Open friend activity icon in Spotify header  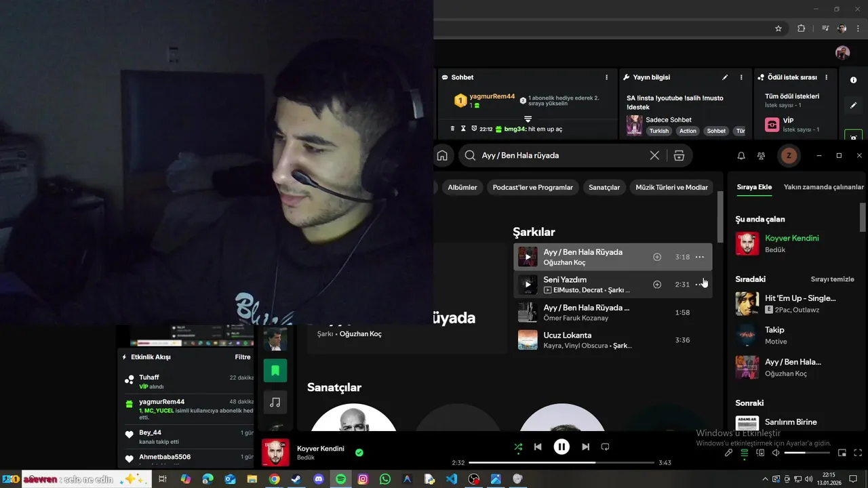click(x=762, y=156)
